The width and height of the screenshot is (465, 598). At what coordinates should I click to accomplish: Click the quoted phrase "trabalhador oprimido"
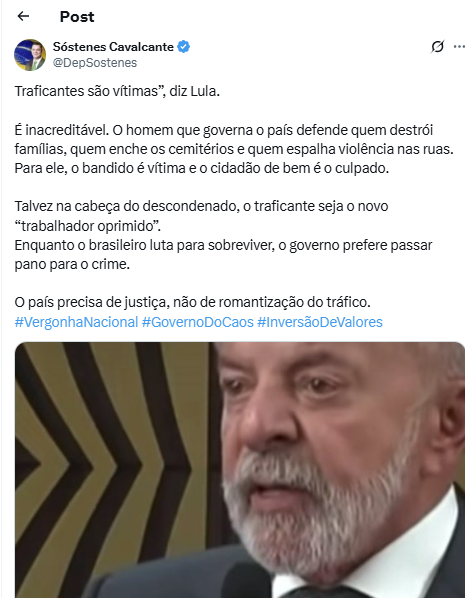coord(87,226)
